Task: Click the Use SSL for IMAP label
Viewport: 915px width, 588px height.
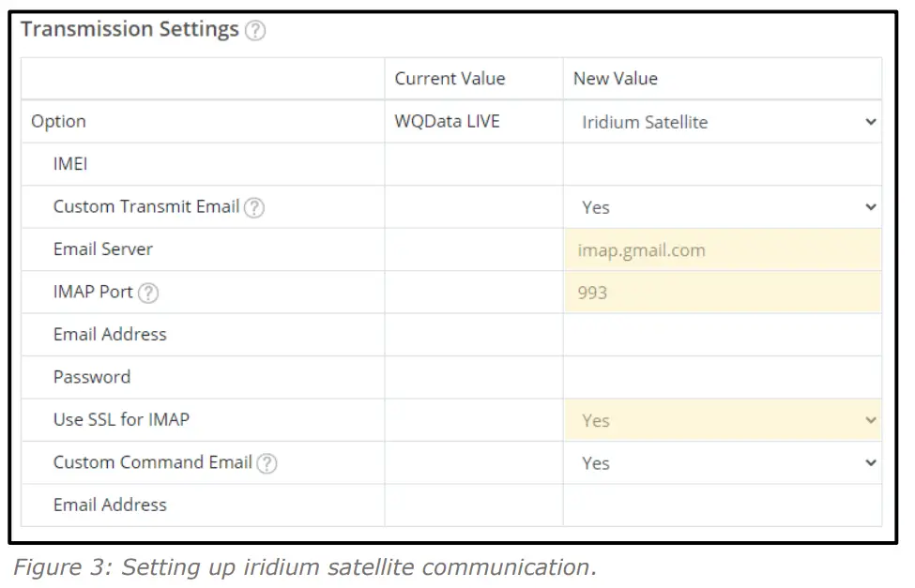Action: click(x=121, y=419)
